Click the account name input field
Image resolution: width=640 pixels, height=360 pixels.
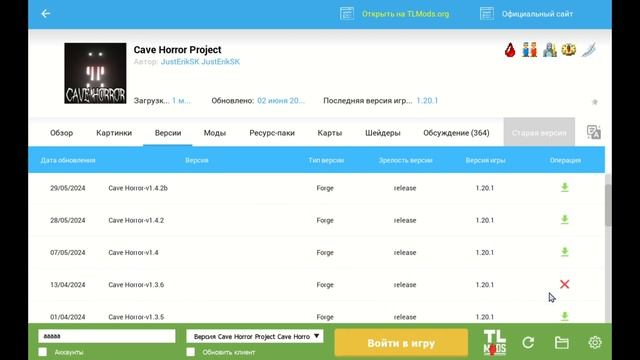[x=107, y=336]
